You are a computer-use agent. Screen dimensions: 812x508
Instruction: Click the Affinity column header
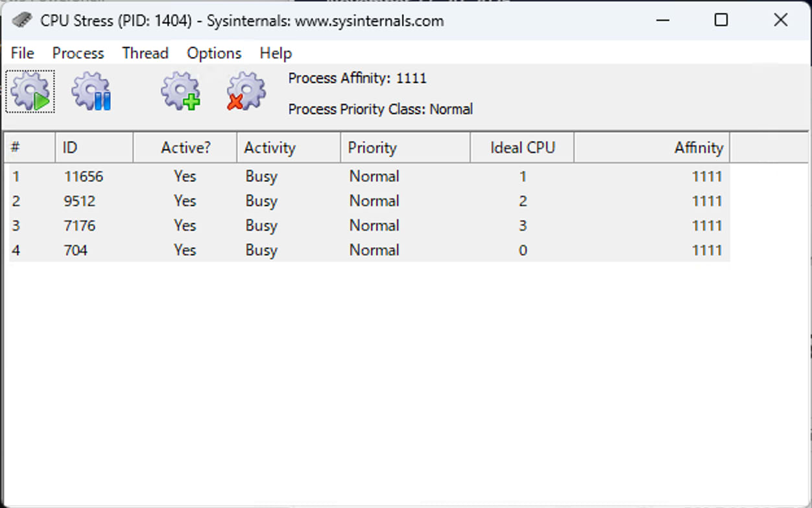click(x=652, y=148)
